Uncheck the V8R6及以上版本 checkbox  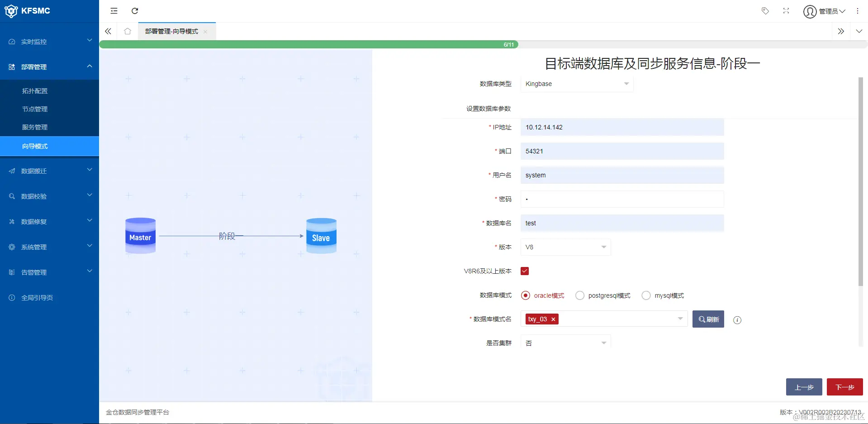(x=525, y=271)
